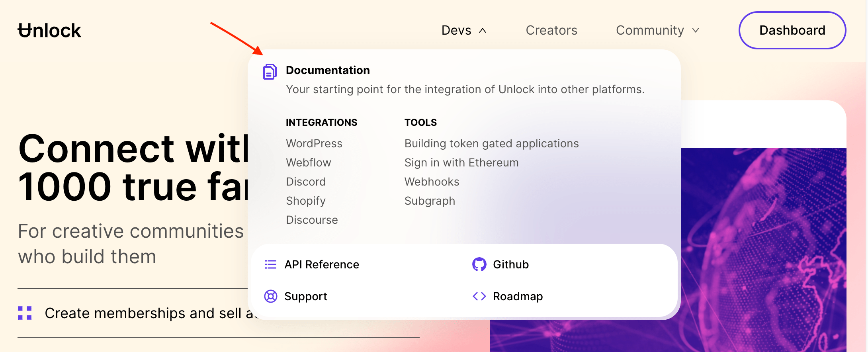Expand the Community dropdown chevron
The height and width of the screenshot is (352, 868).
pyautogui.click(x=696, y=31)
